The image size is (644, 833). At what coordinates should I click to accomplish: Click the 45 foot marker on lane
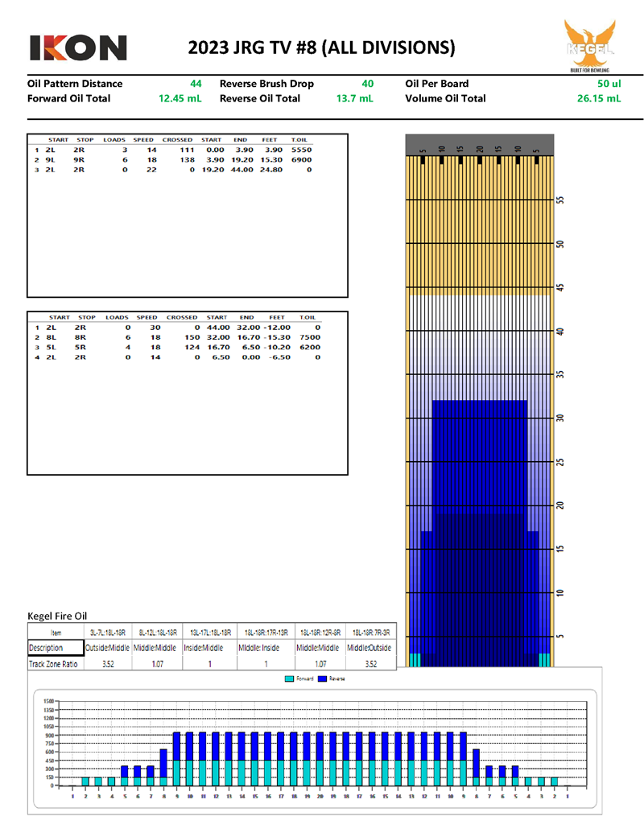click(560, 287)
